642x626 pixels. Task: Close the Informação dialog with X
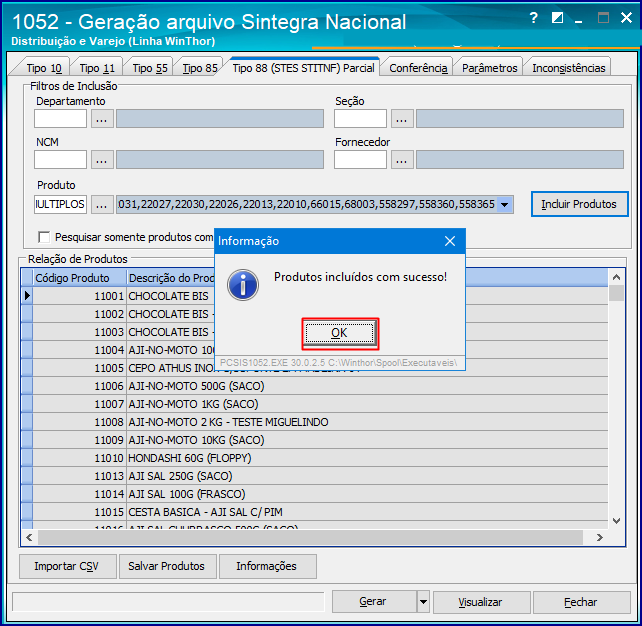(450, 241)
